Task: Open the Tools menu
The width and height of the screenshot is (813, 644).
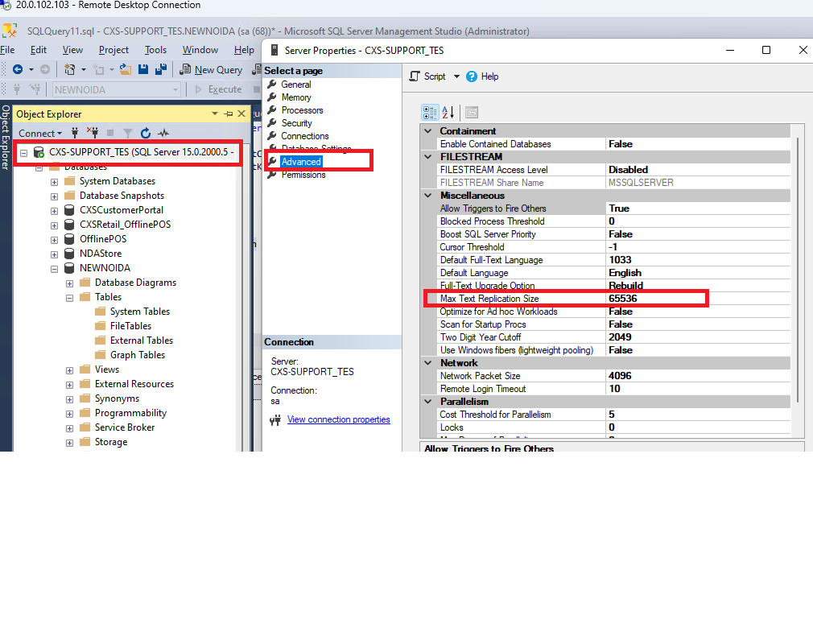Action: (x=155, y=50)
